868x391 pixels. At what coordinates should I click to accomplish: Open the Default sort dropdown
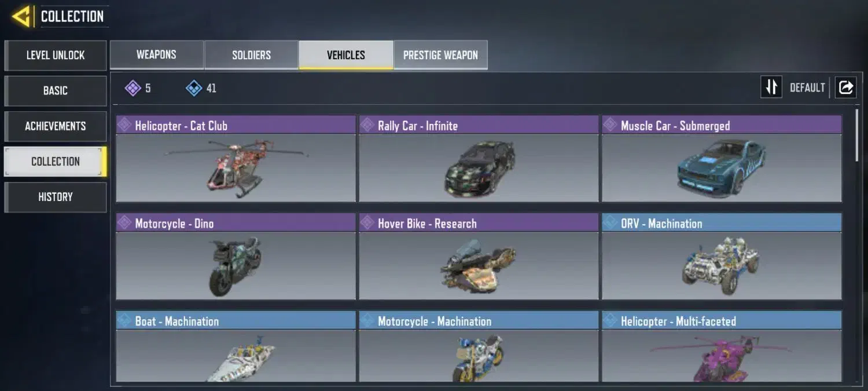click(x=807, y=88)
